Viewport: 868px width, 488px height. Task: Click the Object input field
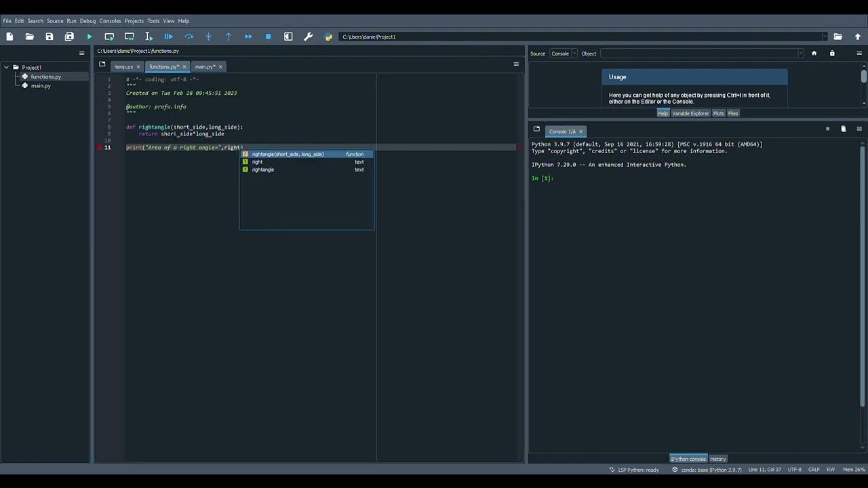click(x=698, y=54)
